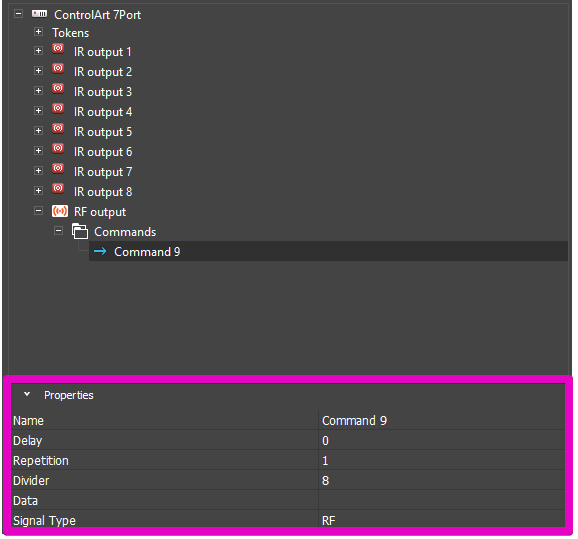Select the Commands folder label
This screenshot has height=539, width=578.
coord(125,232)
